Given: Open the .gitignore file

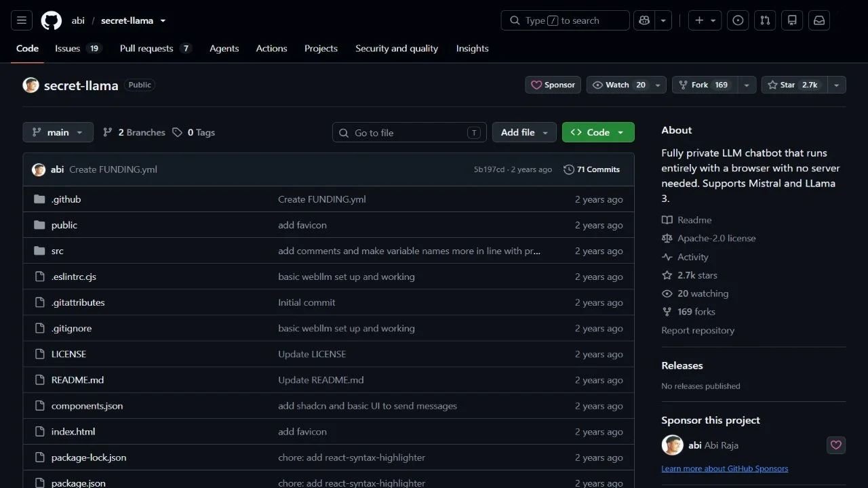Looking at the screenshot, I should 71,328.
